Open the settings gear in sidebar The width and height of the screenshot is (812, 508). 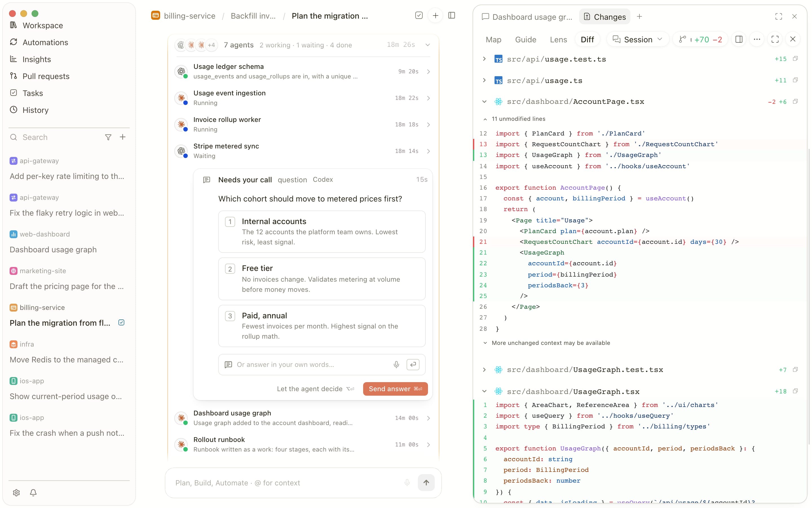[x=16, y=492]
